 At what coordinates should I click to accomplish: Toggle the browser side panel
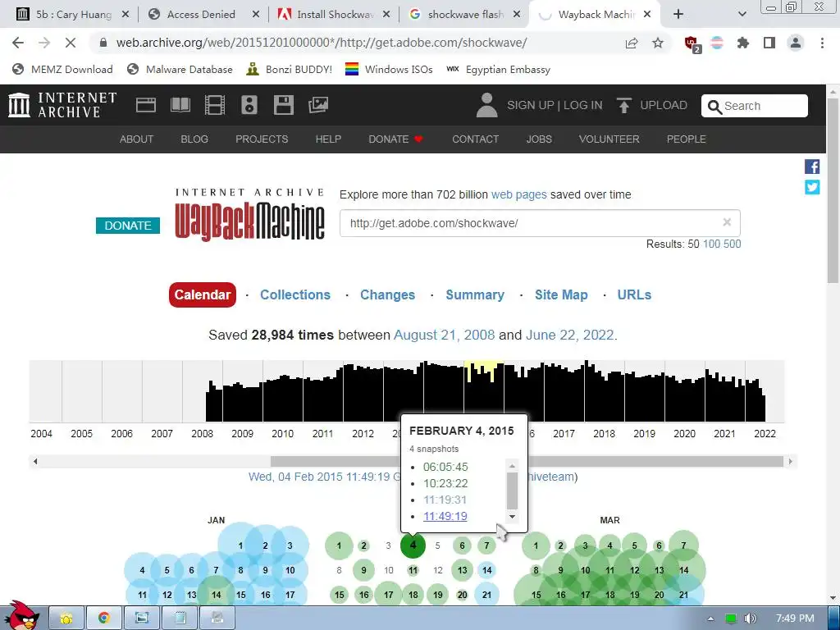tap(769, 43)
